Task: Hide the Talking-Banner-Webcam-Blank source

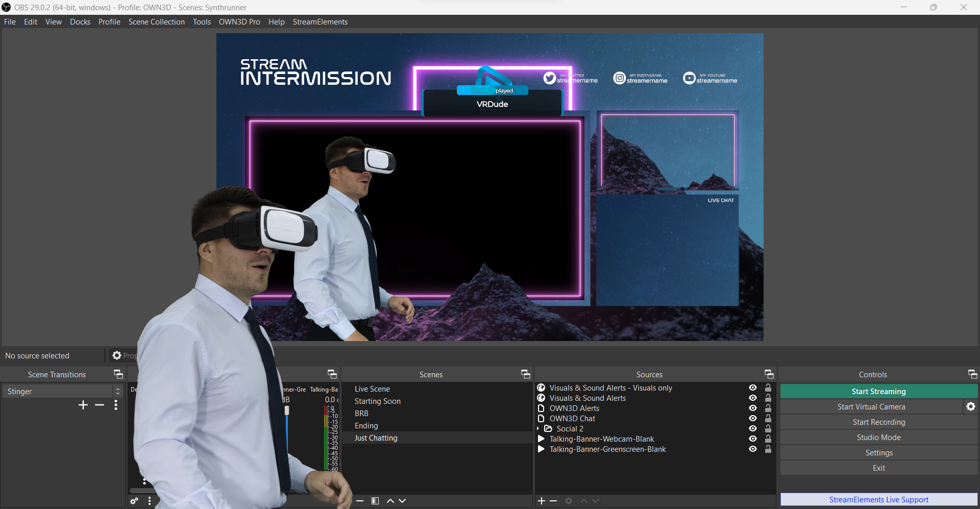Action: (753, 439)
